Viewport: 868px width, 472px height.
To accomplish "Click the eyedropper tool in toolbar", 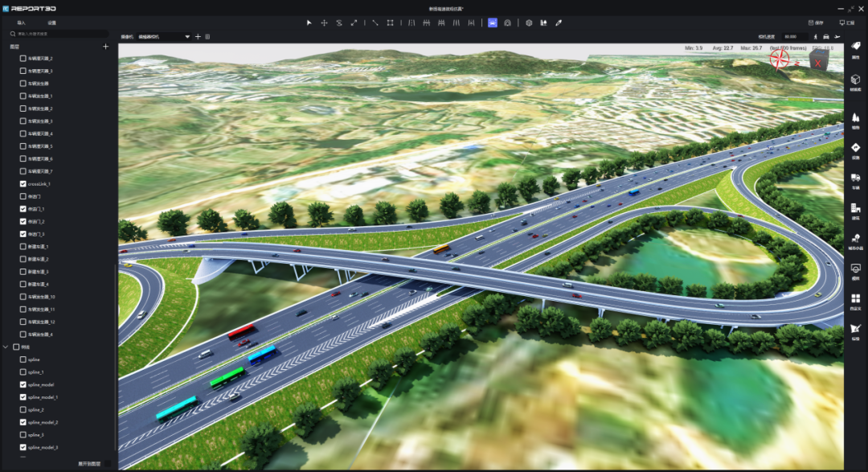I will pyautogui.click(x=559, y=23).
